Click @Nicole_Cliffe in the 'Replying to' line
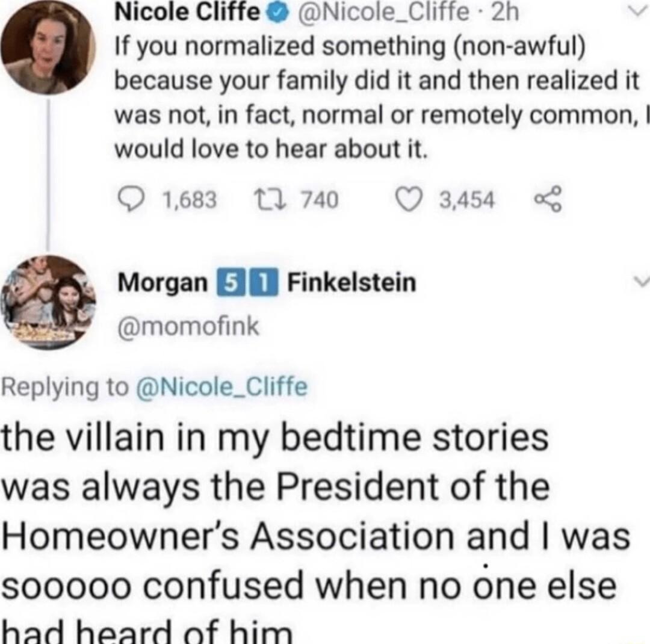Image resolution: width=650 pixels, height=644 pixels. (232, 388)
